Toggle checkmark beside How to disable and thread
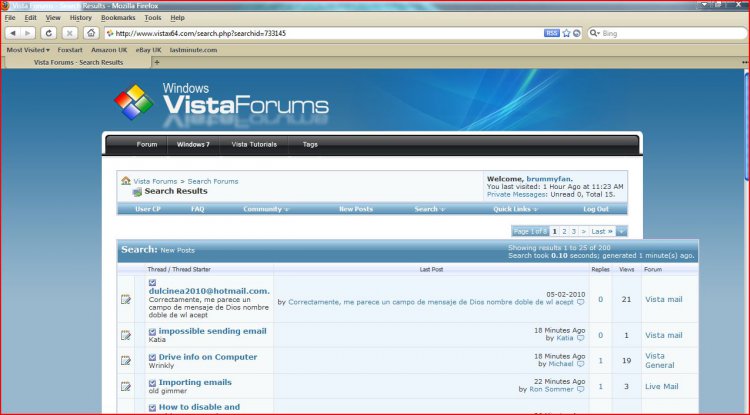This screenshot has height=415, width=750. pyautogui.click(x=152, y=408)
